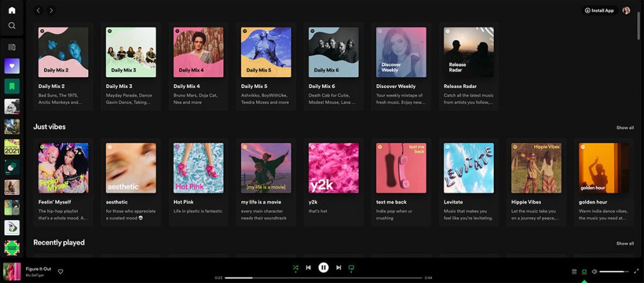Pause the current song
The width and height of the screenshot is (644, 283).
tap(323, 267)
